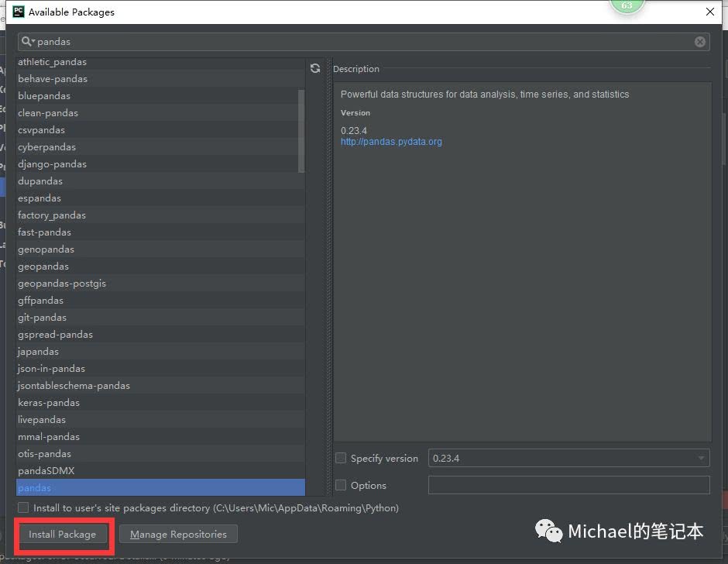Select cyberpandas package

pos(160,146)
